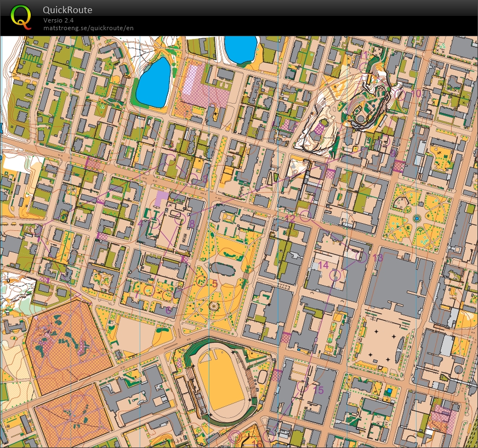This screenshot has height=448, width=478.
Task: Click the small blue fountain in right park
Action: (x=417, y=218)
